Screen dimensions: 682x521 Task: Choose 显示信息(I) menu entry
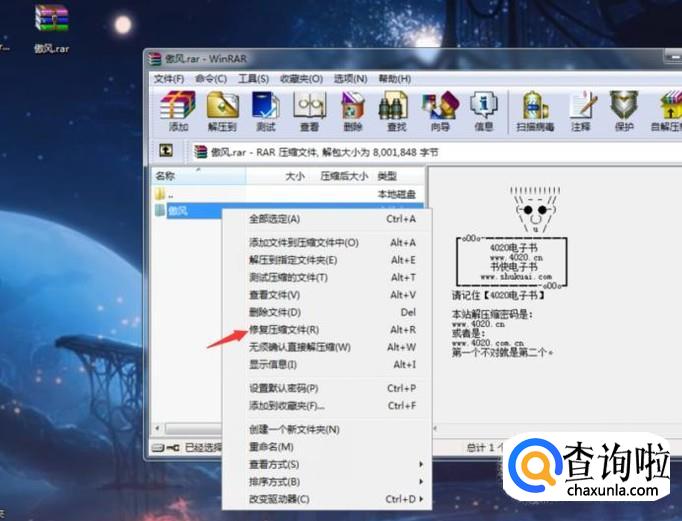point(327,364)
